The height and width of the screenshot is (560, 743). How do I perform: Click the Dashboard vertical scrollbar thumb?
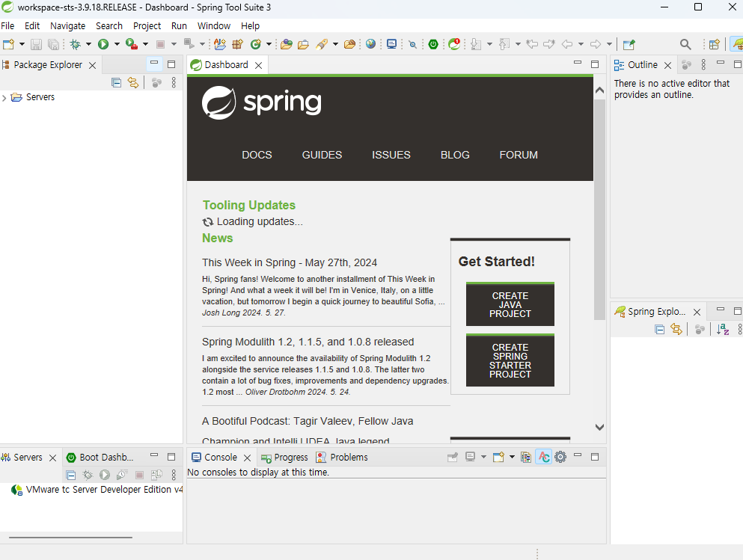[x=599, y=209]
